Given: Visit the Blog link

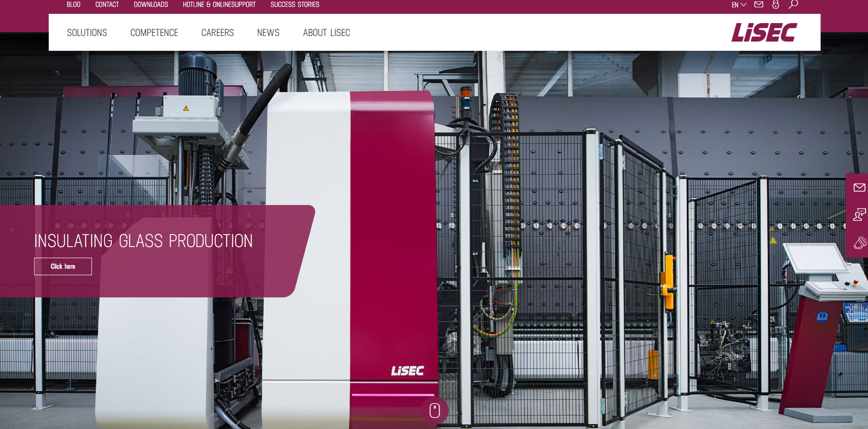Looking at the screenshot, I should point(73,5).
